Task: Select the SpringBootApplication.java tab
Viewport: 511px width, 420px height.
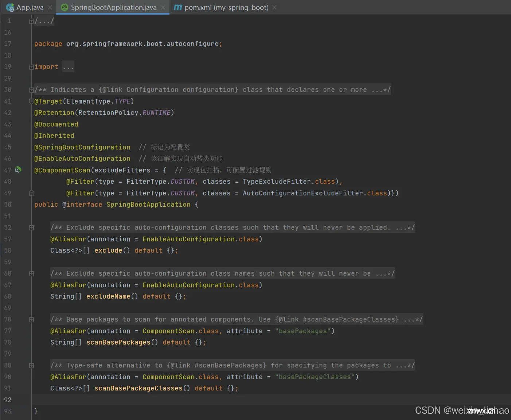Action: point(113,7)
